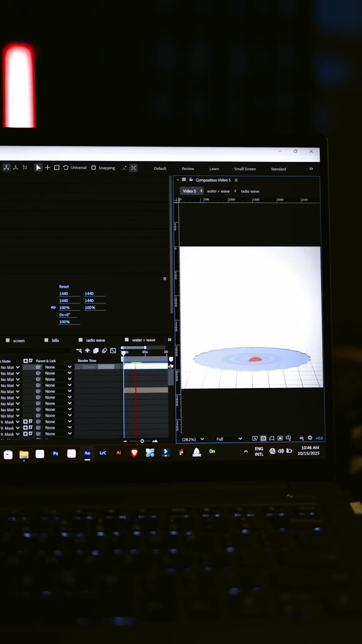Show hidden system tray icons

click(x=246, y=452)
